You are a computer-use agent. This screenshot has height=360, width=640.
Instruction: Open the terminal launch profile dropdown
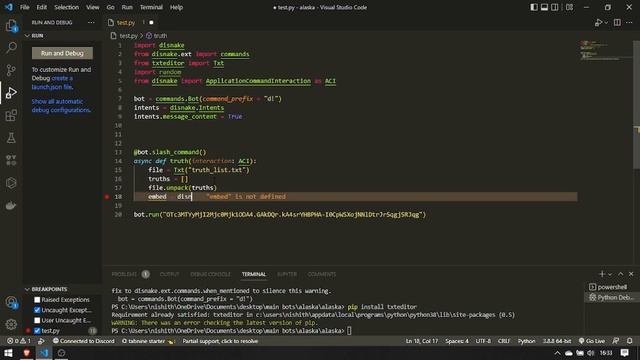[x=610, y=274]
